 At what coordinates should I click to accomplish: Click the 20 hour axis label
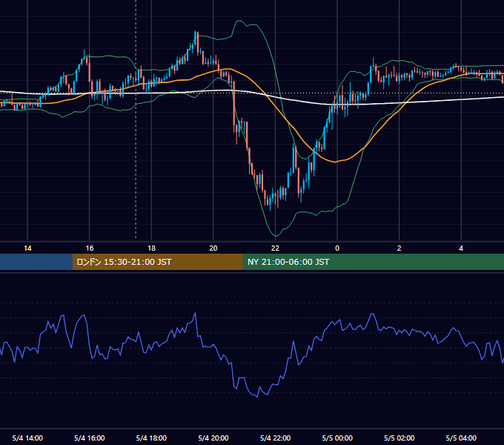213,248
